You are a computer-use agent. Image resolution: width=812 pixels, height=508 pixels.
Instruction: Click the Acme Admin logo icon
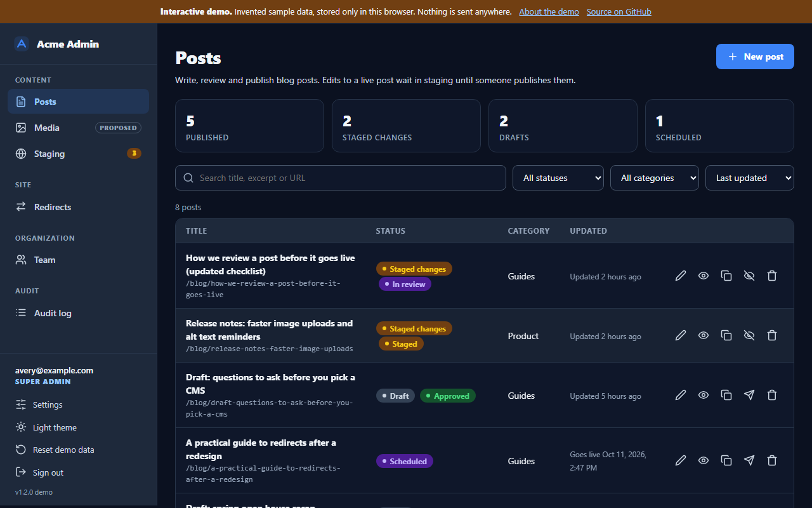[x=22, y=44]
